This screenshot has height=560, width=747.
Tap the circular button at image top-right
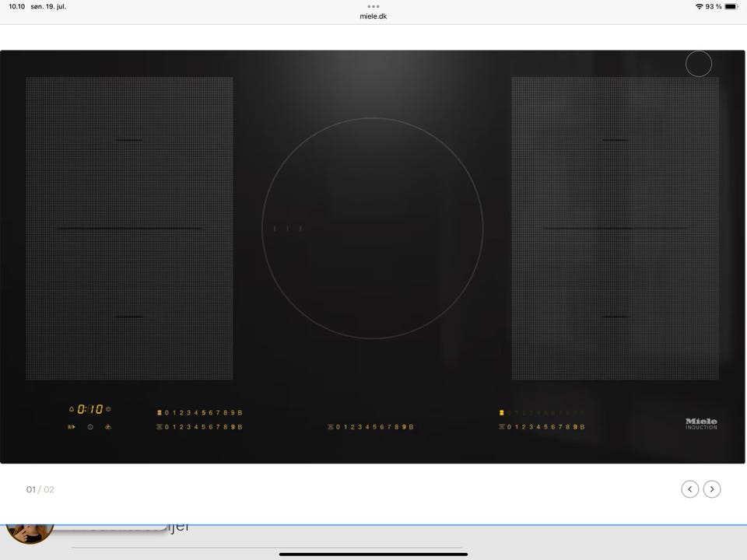[699, 63]
